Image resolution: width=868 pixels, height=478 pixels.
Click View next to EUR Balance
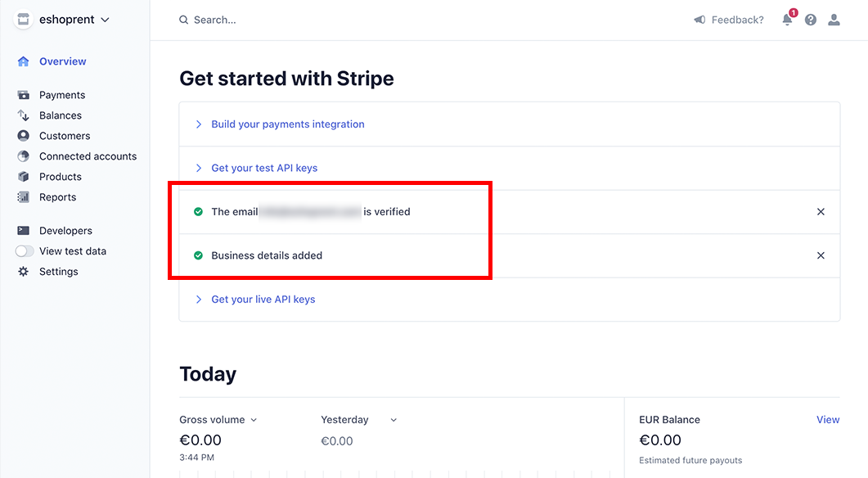pyautogui.click(x=828, y=420)
